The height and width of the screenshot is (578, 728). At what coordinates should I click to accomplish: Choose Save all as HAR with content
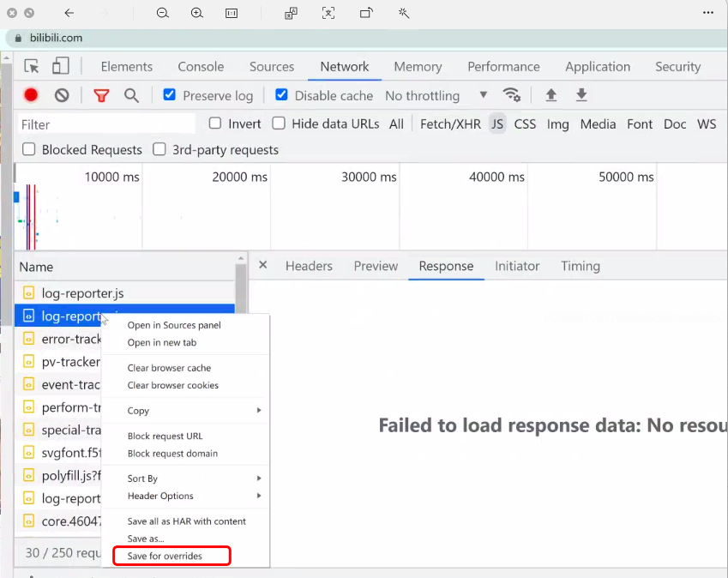coord(186,521)
